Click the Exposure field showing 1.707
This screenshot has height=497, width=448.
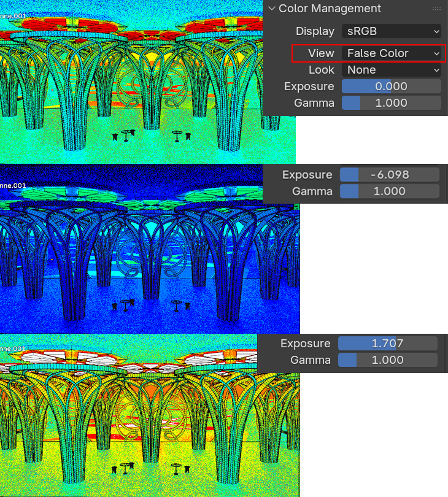point(387,344)
